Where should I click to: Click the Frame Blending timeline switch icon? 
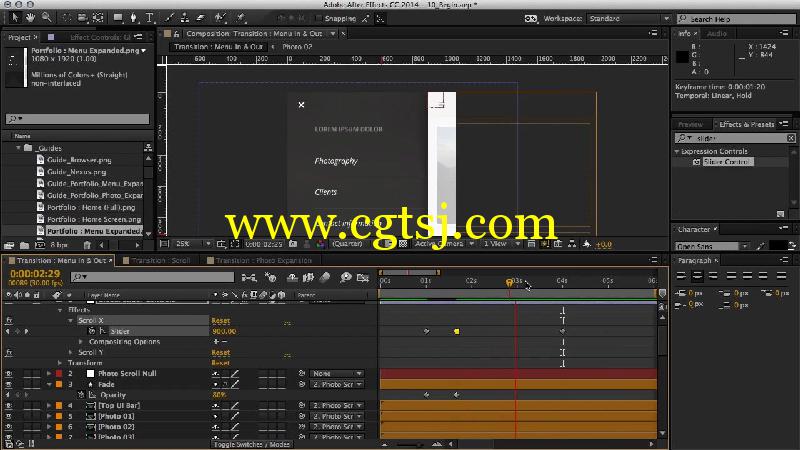[308, 278]
